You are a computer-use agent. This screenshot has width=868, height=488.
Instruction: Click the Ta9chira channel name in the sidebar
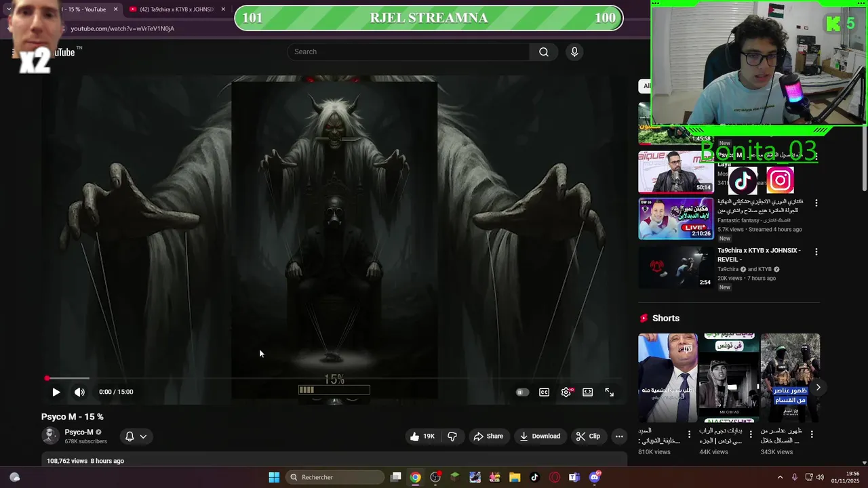[x=728, y=270]
